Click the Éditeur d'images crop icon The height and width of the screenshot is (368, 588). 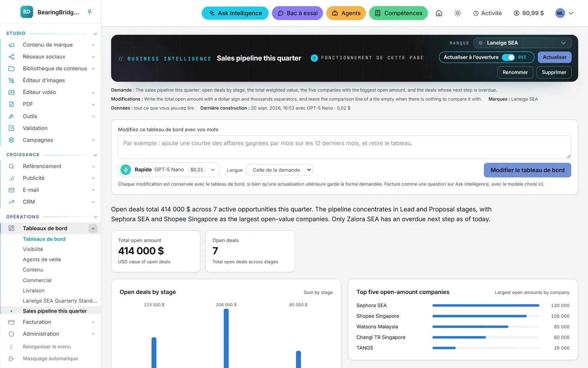click(11, 80)
